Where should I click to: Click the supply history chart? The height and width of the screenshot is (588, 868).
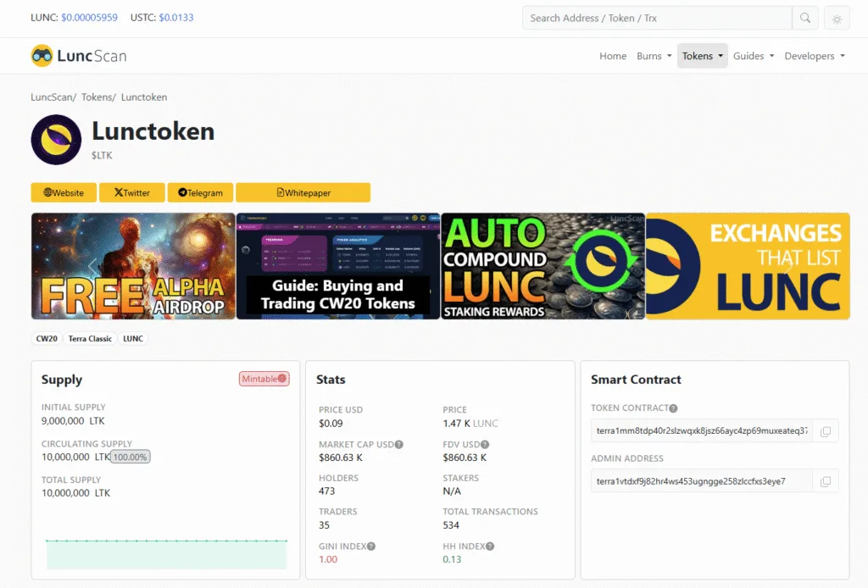166,554
